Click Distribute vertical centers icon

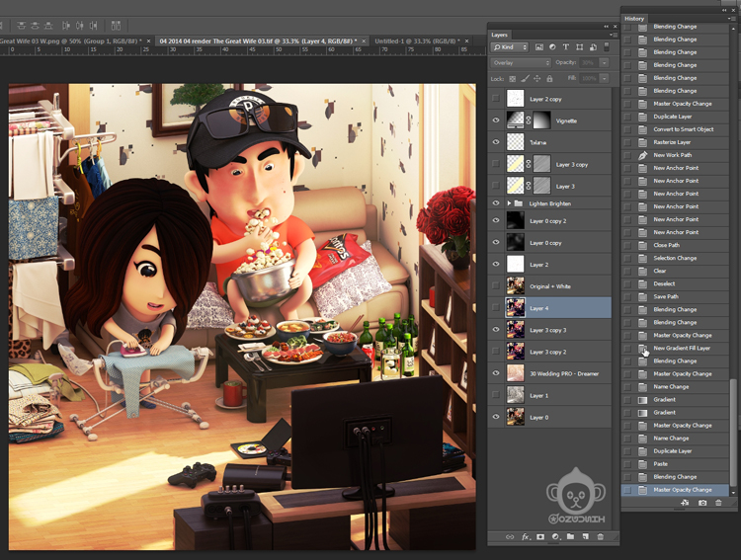pos(35,26)
